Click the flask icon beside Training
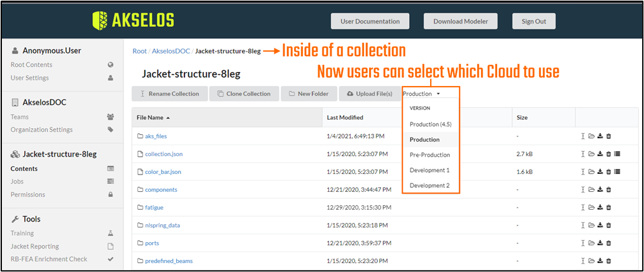Screen dimensions: 644x272 (x=110, y=233)
